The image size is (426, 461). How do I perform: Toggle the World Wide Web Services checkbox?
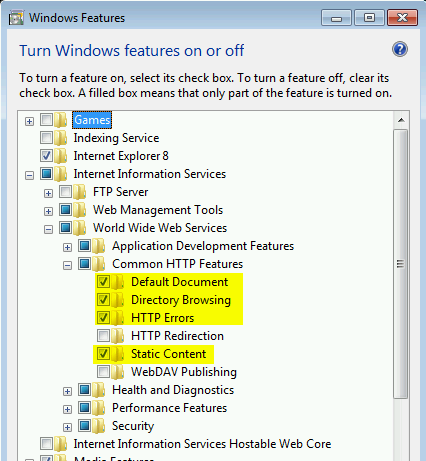pyautogui.click(x=65, y=227)
